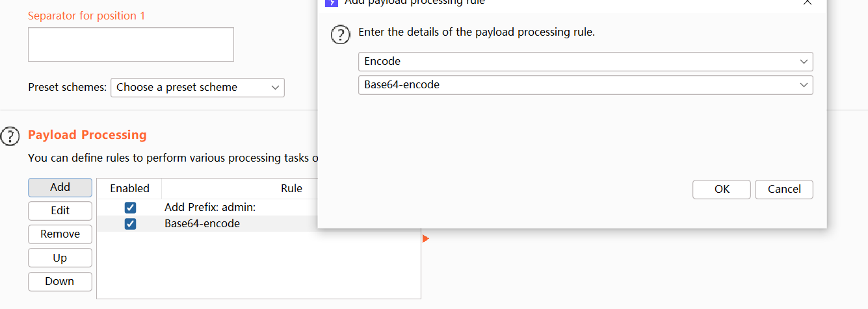Confirm the dialog with OK

(x=722, y=190)
